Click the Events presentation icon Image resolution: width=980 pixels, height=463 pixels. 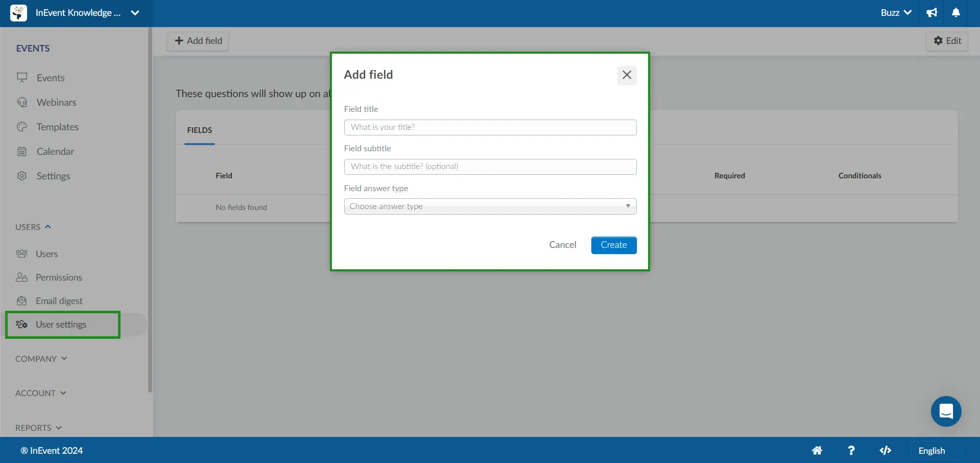pos(22,78)
